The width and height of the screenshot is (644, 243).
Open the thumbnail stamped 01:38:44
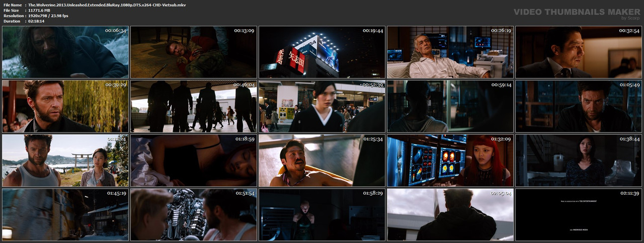tap(579, 160)
